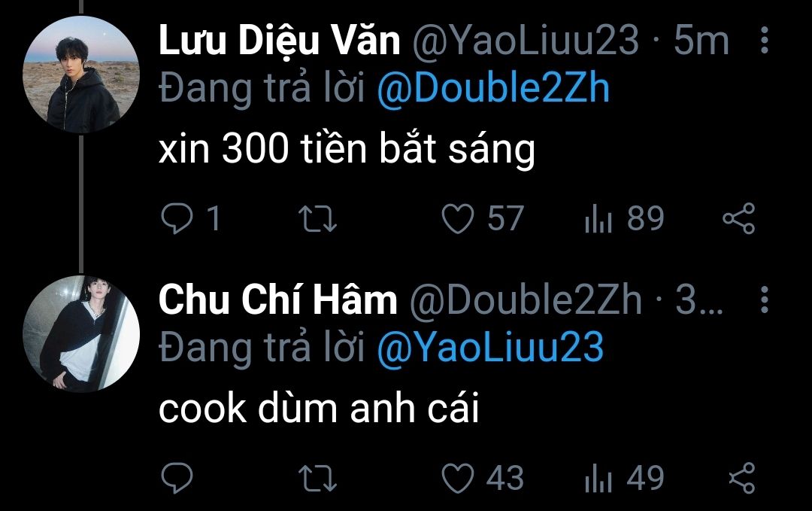Open the 5m timestamp of first tweet
This screenshot has height=511, width=812.
[x=701, y=41]
